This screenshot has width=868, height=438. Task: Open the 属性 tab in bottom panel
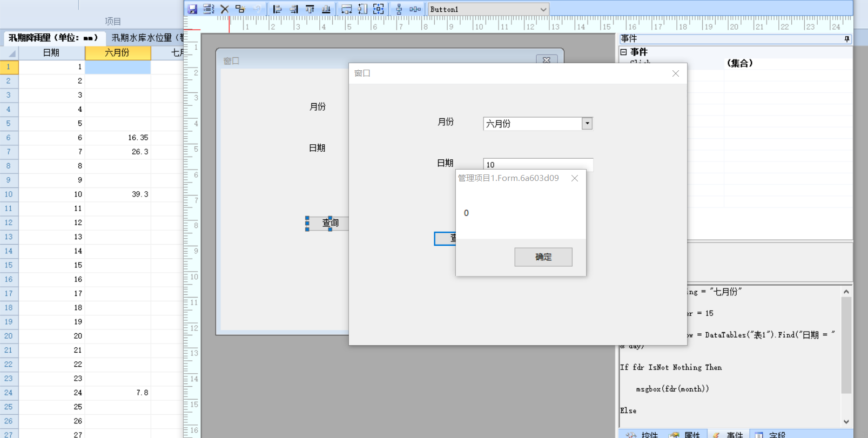click(x=686, y=434)
